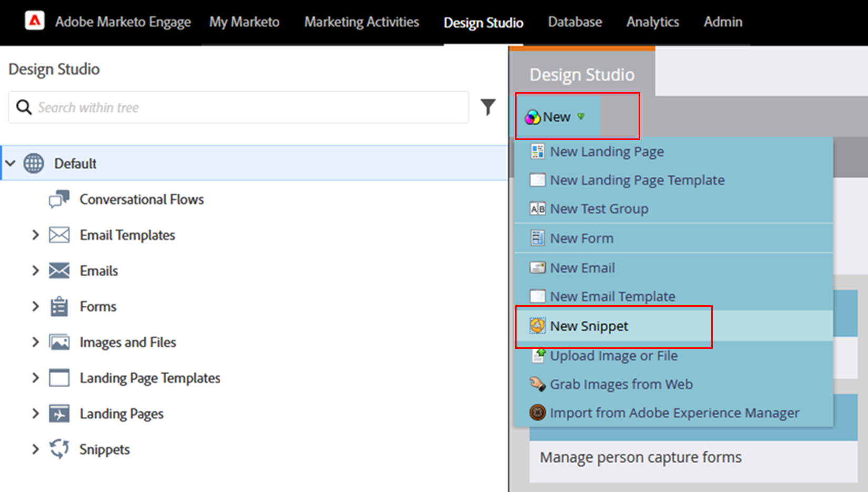The width and height of the screenshot is (868, 492).
Task: Click the Snippets recycle-arrows icon
Action: [x=59, y=449]
